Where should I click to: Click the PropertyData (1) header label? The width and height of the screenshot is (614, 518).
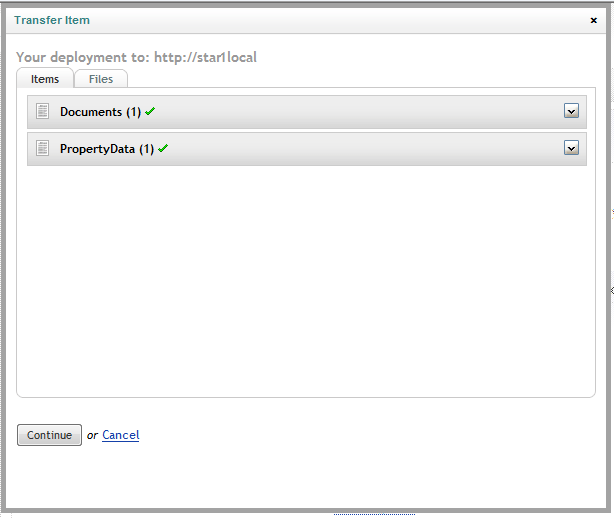(x=107, y=149)
